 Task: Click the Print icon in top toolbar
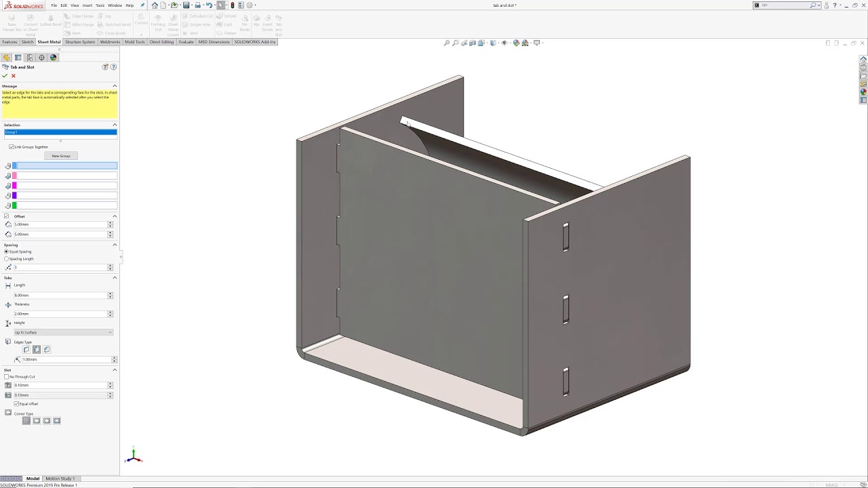pos(197,5)
